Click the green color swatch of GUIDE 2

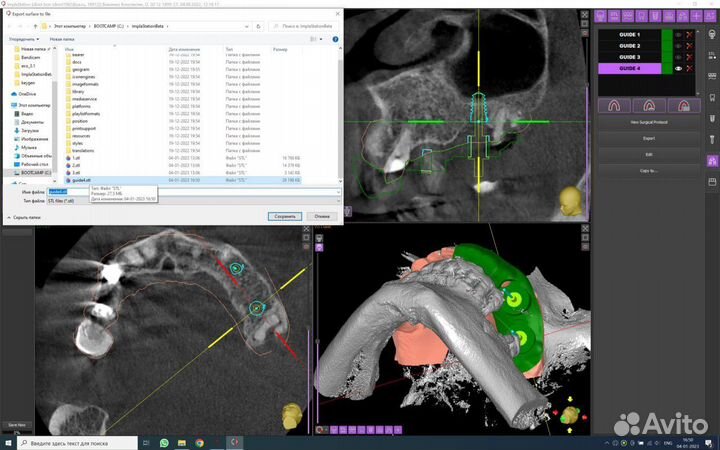(x=665, y=46)
